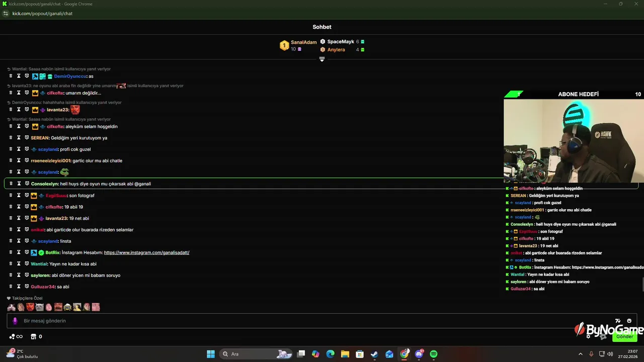This screenshot has height=362, width=644.
Task: Open Spotify from the taskbar
Action: click(434, 354)
